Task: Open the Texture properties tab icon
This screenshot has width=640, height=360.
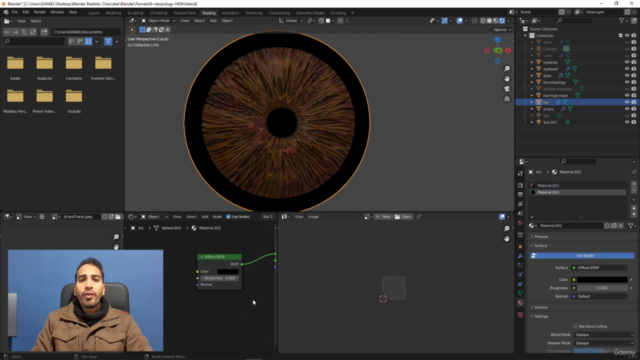Action: coord(520,315)
